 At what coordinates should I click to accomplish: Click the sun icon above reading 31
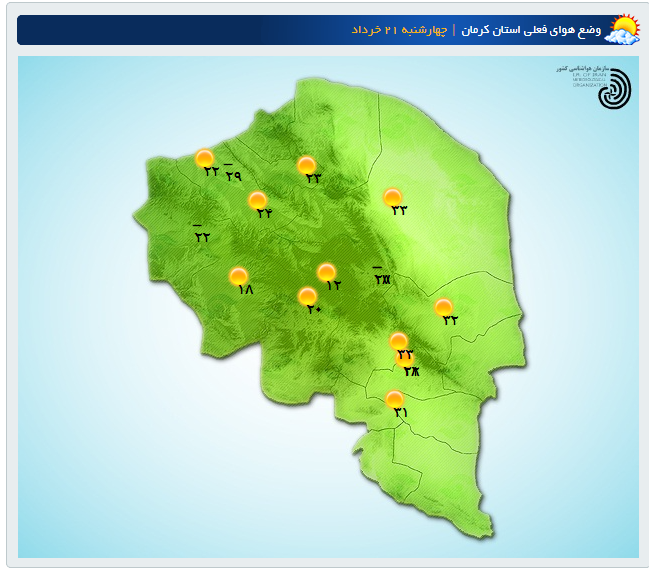tap(394, 399)
